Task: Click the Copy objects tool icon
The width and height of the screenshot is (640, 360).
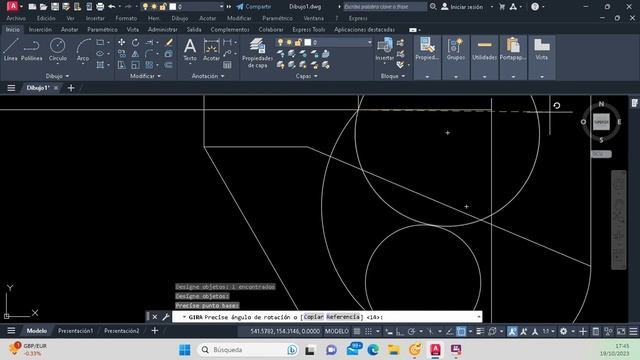Action: point(121,53)
